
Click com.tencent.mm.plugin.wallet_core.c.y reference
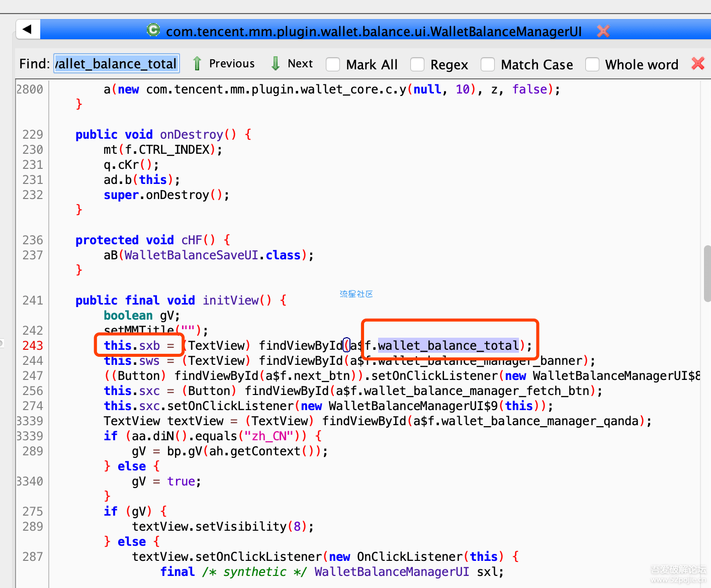(276, 89)
